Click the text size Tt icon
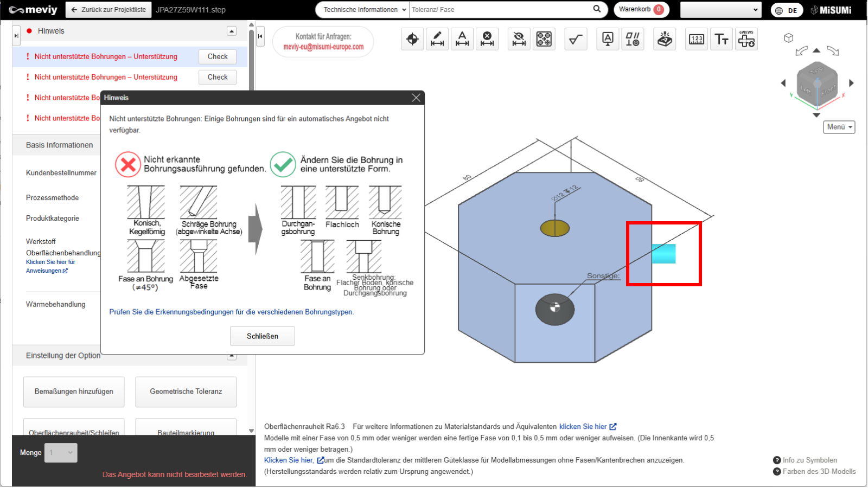The height and width of the screenshot is (488, 868). pos(722,39)
